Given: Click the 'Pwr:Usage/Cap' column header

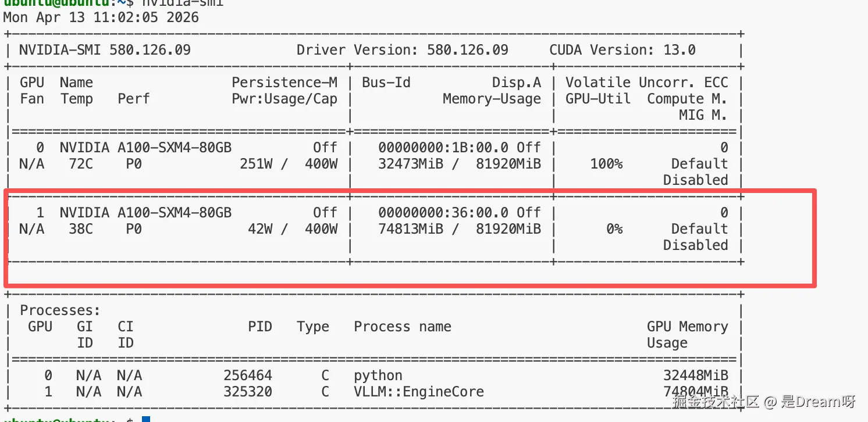Looking at the screenshot, I should (x=284, y=99).
